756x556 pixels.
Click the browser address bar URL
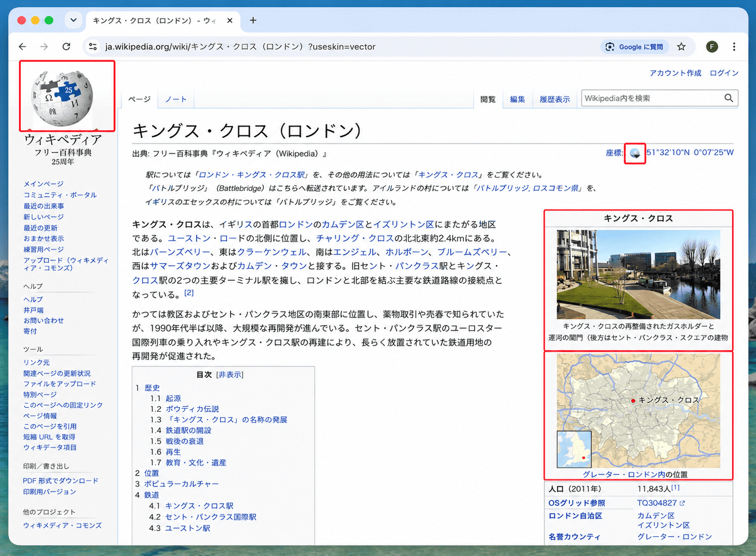(x=240, y=47)
